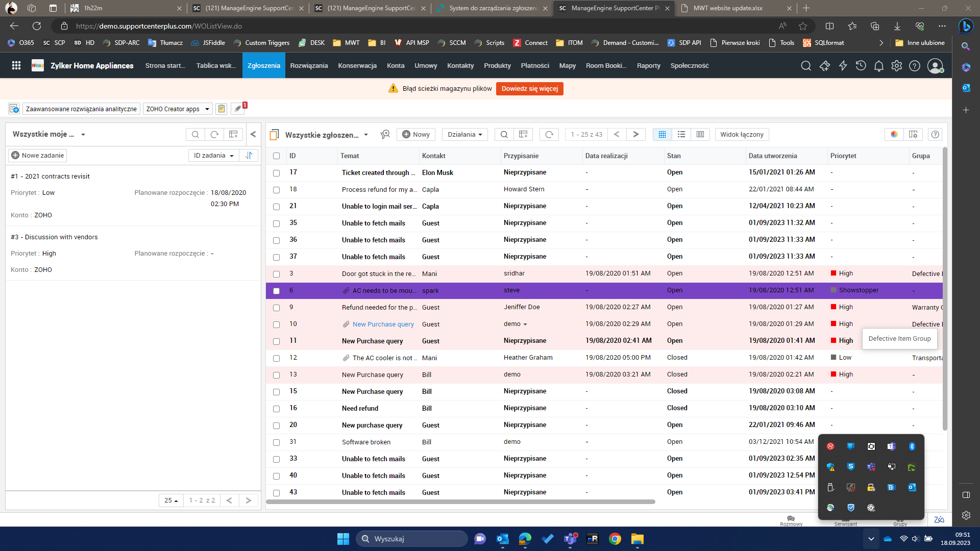Expand the ZOHO Creator apps dropdown

(x=177, y=109)
